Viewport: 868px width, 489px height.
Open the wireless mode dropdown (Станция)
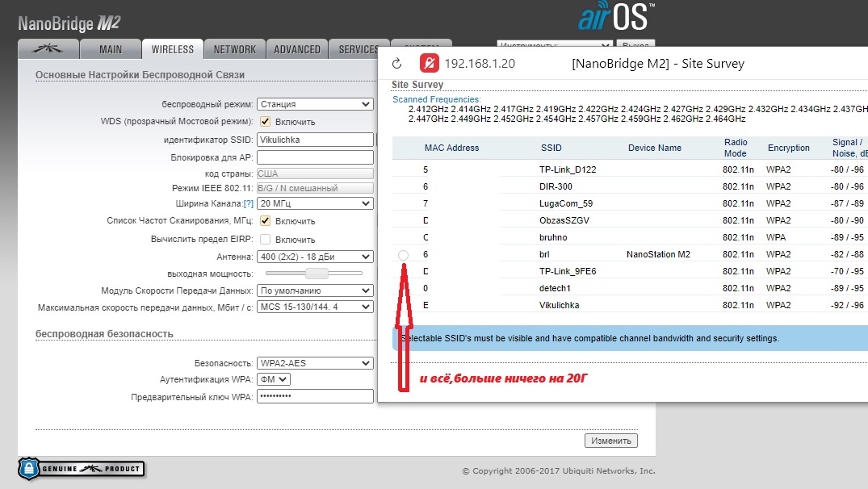click(315, 104)
